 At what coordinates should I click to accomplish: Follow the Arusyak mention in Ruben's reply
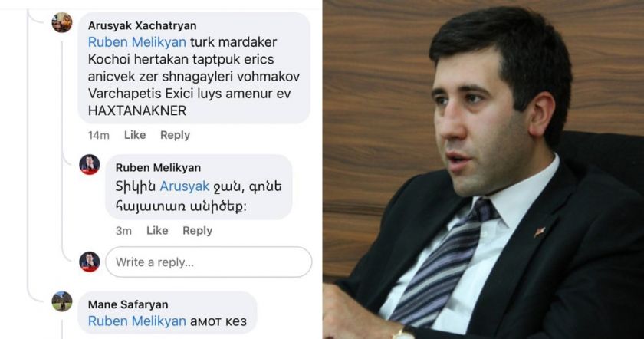[185, 186]
